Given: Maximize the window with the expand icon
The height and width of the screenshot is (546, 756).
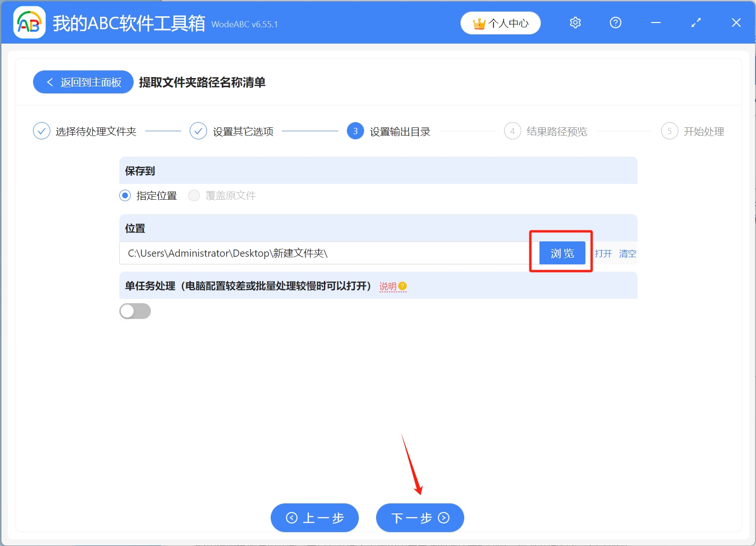Looking at the screenshot, I should pyautogui.click(x=696, y=23).
